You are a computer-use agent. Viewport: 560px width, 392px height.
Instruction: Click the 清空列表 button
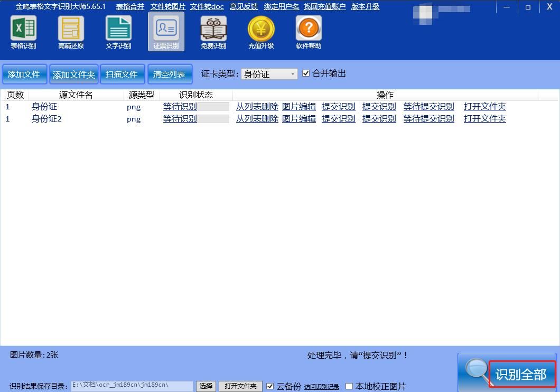[170, 74]
